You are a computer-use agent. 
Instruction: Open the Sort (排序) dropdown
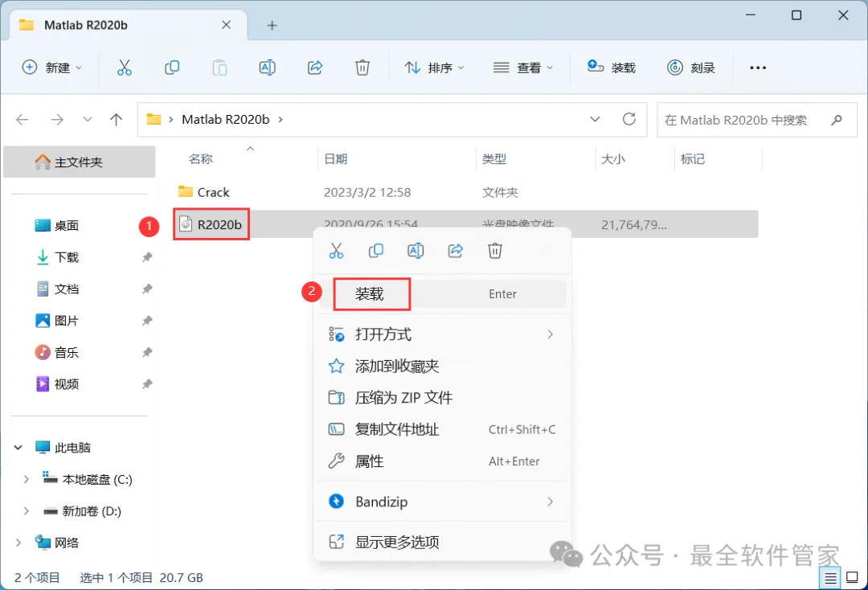[x=434, y=68]
